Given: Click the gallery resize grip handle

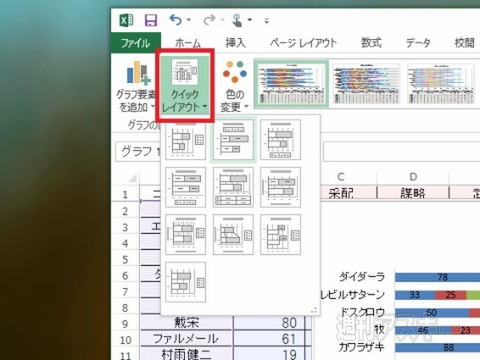Looking at the screenshot, I should click(314, 310).
